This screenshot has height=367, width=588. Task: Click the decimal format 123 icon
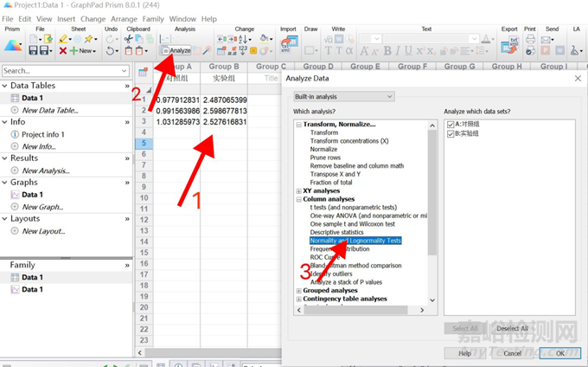click(x=243, y=50)
